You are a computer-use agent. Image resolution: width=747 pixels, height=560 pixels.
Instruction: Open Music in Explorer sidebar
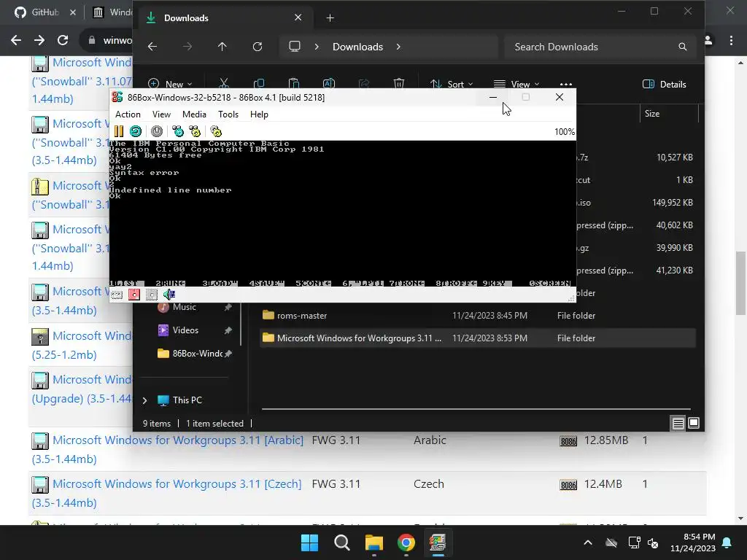[x=184, y=307]
